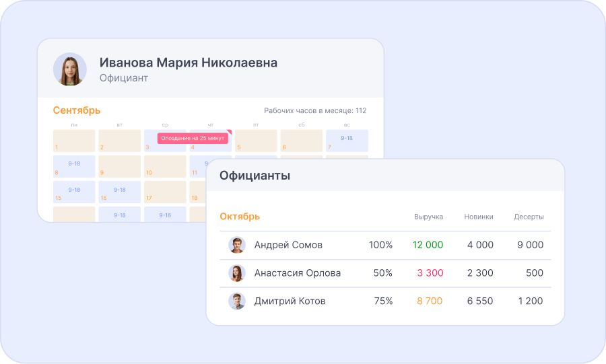Select calendar day 1 in September
The height and width of the screenshot is (364, 606).
click(x=74, y=141)
